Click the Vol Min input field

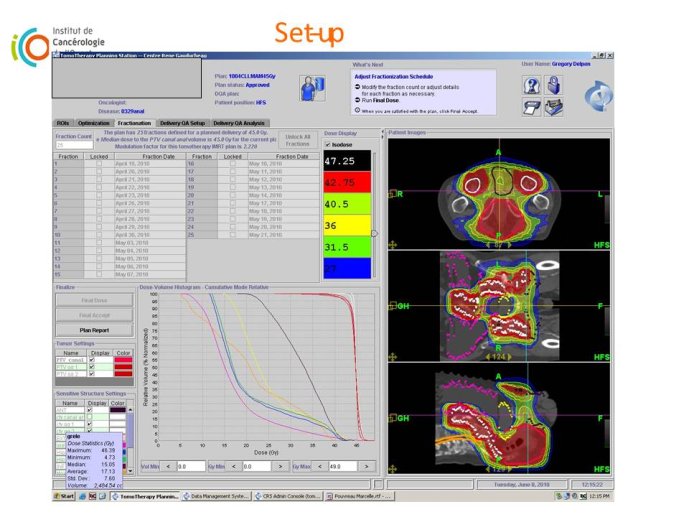191,466
